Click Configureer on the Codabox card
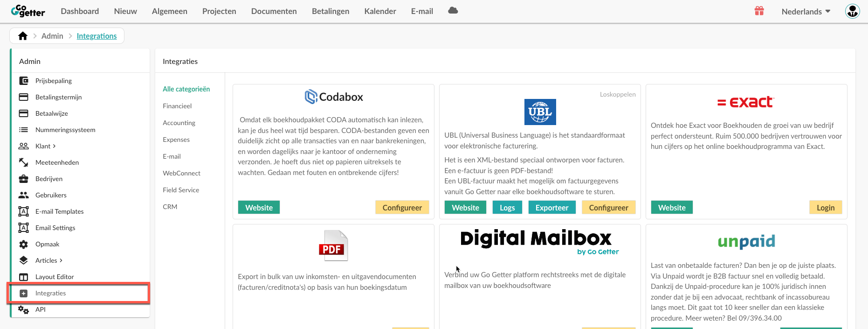This screenshot has width=868, height=329. pyautogui.click(x=402, y=208)
